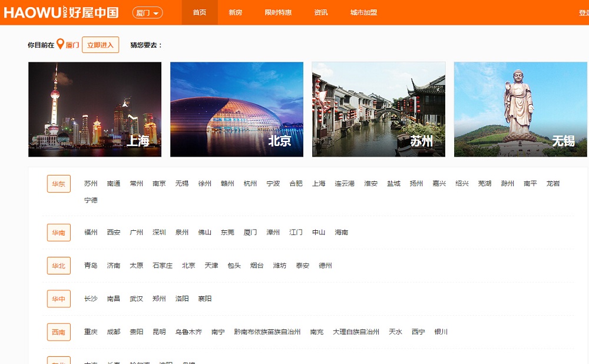
Task: Click the 登录 link in header
Action: tap(584, 13)
